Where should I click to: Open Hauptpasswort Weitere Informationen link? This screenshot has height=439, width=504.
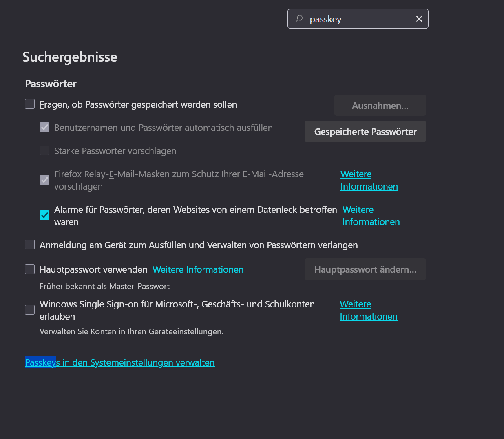pyautogui.click(x=198, y=270)
